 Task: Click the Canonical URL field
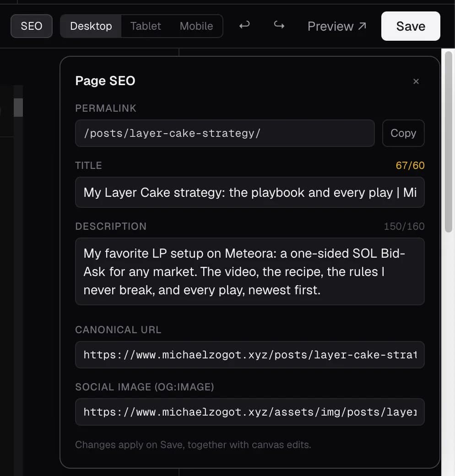tap(250, 355)
